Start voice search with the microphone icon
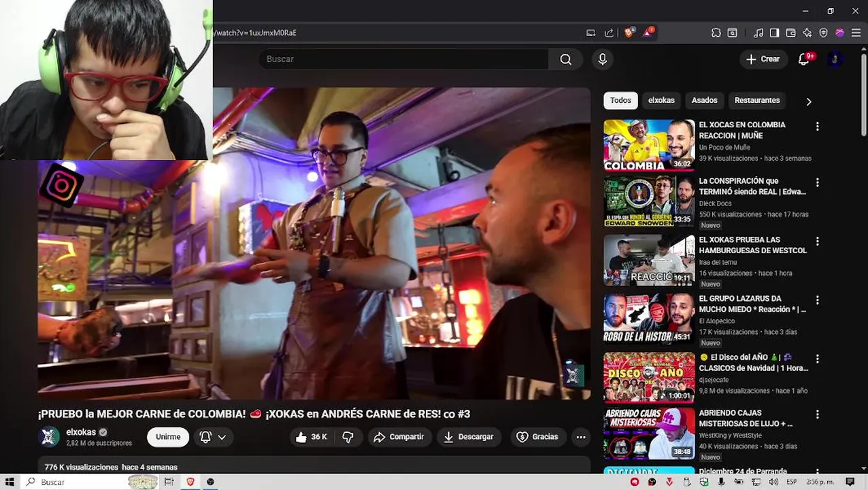This screenshot has height=490, width=868. (602, 59)
